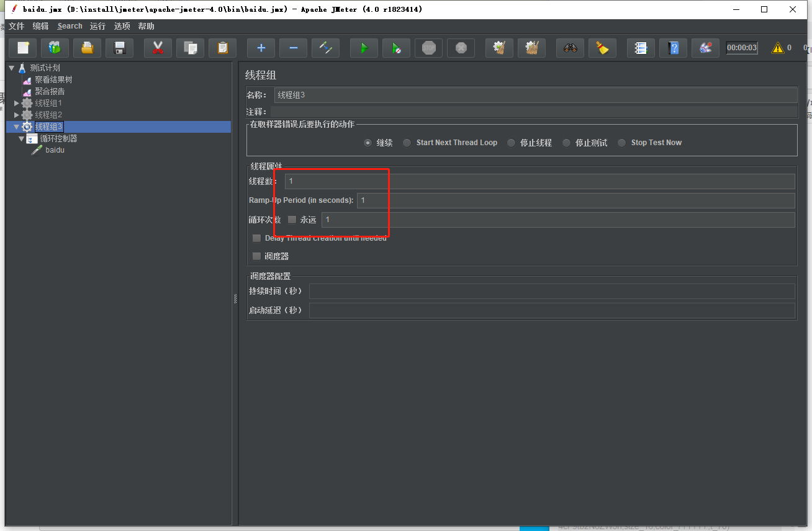
Task: Expand the 线程组1 tree arrow
Action: click(x=17, y=103)
